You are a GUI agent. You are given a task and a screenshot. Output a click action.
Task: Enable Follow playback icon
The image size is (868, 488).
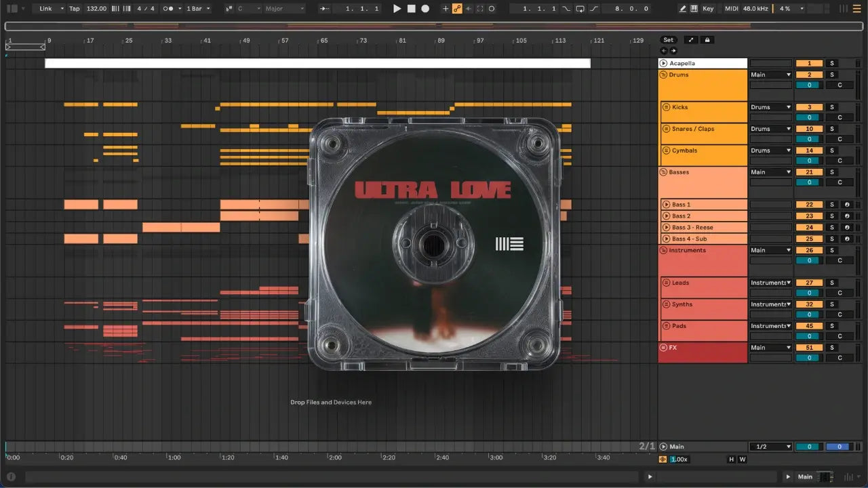point(325,9)
